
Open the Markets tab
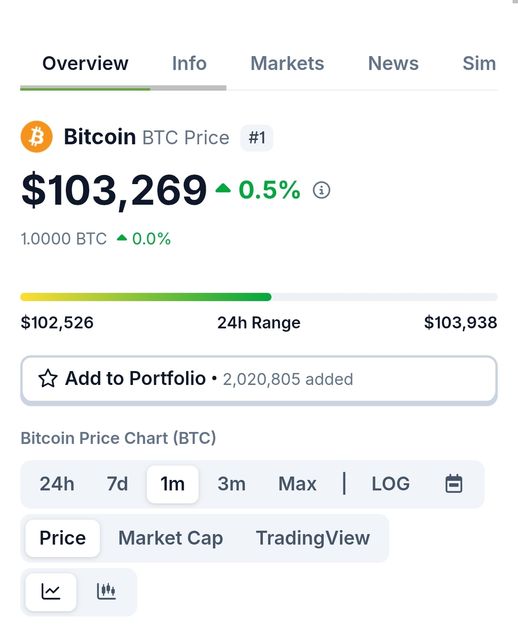click(287, 64)
